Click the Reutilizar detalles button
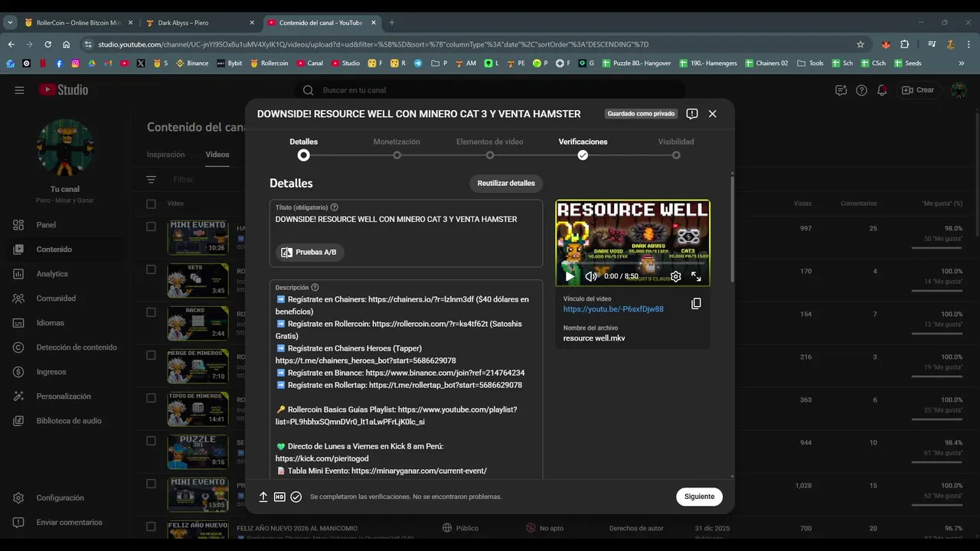980x551 pixels. pyautogui.click(x=506, y=184)
